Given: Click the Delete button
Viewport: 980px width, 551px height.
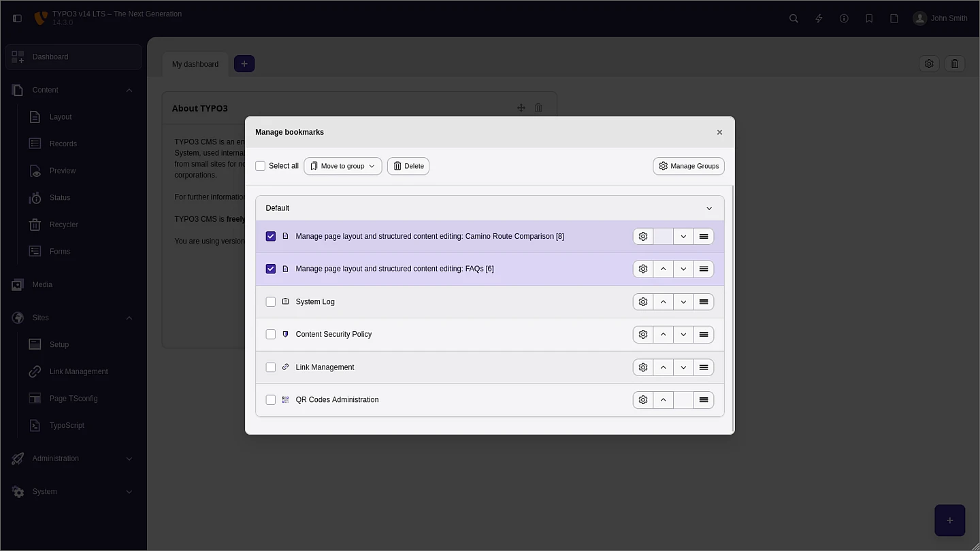Looking at the screenshot, I should point(408,166).
